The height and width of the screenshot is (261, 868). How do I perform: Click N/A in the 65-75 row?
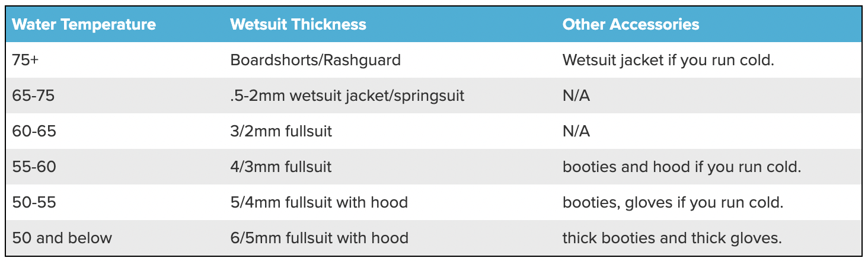576,96
